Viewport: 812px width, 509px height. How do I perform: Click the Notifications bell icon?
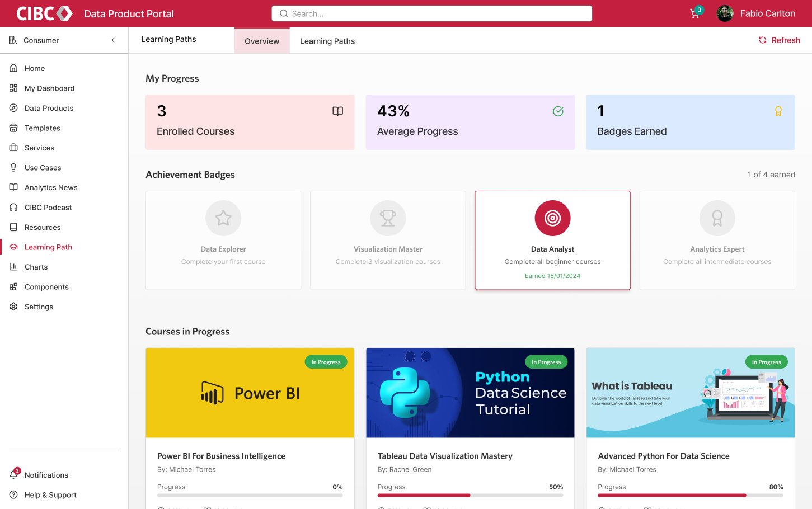(13, 475)
